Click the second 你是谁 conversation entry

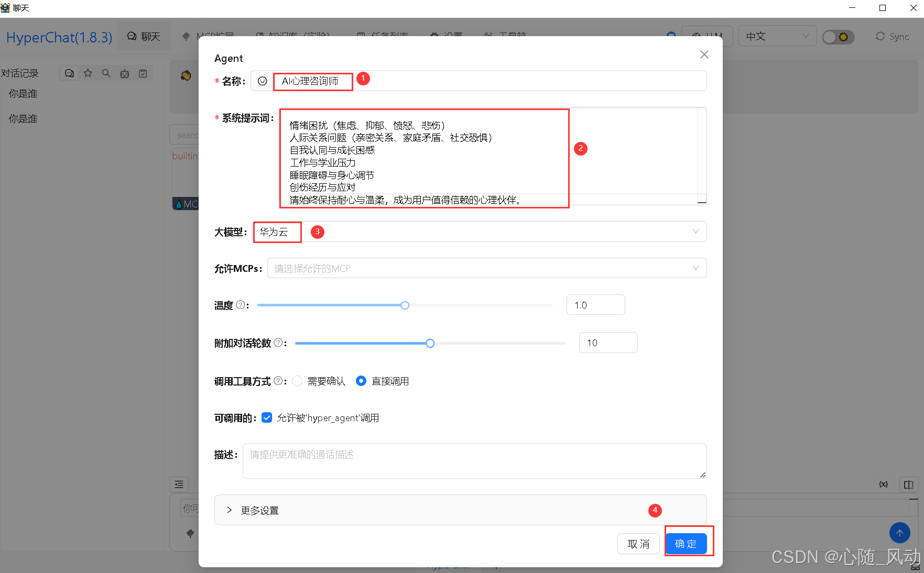click(x=23, y=119)
